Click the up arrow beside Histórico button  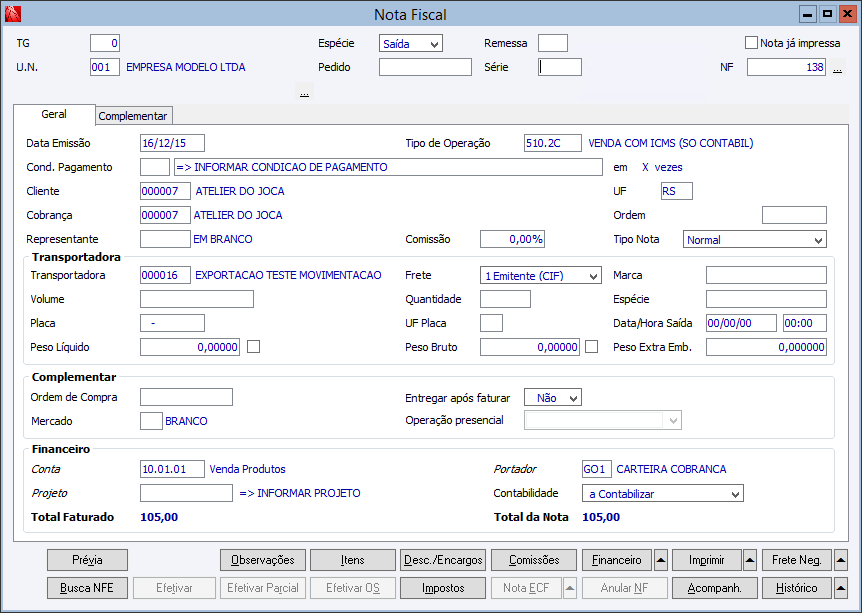coord(840,588)
